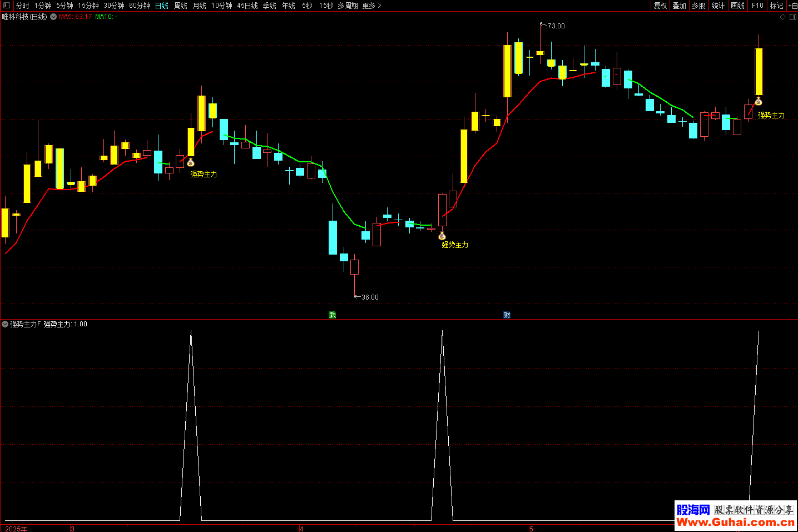The image size is (798, 532).
Task: Select the 周线 weekly period
Action: pos(181,6)
